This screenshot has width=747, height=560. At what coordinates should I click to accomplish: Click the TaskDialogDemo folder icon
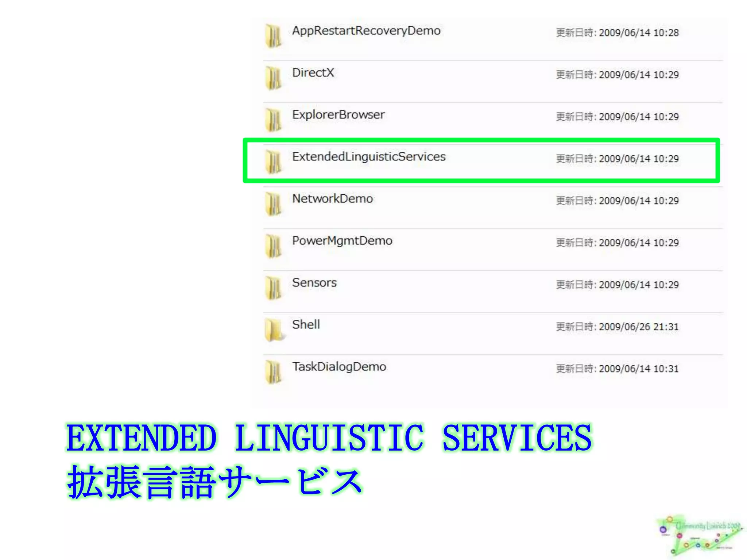point(274,372)
